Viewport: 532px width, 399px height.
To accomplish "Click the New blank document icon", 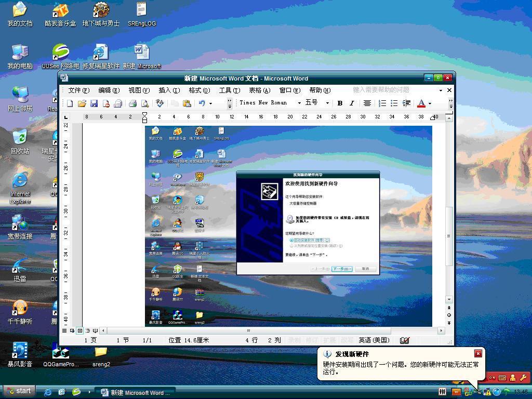I will coord(70,103).
